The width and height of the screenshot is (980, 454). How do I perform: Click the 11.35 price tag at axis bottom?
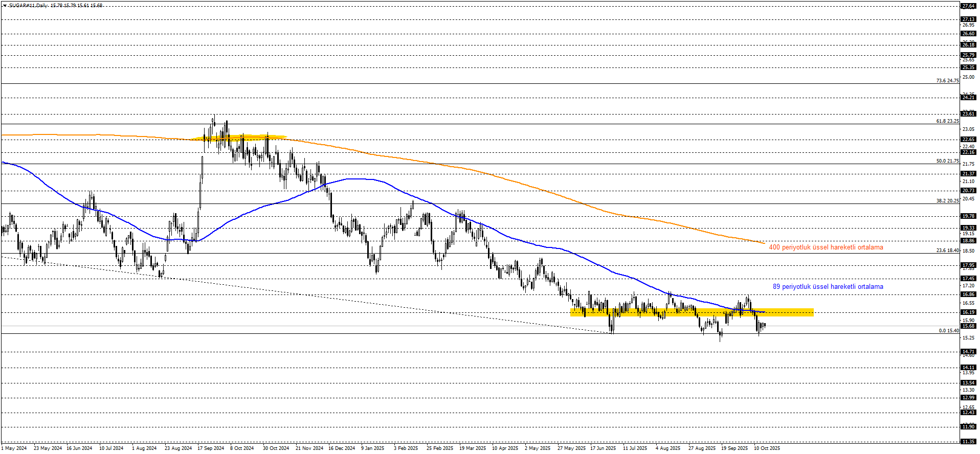click(968, 442)
